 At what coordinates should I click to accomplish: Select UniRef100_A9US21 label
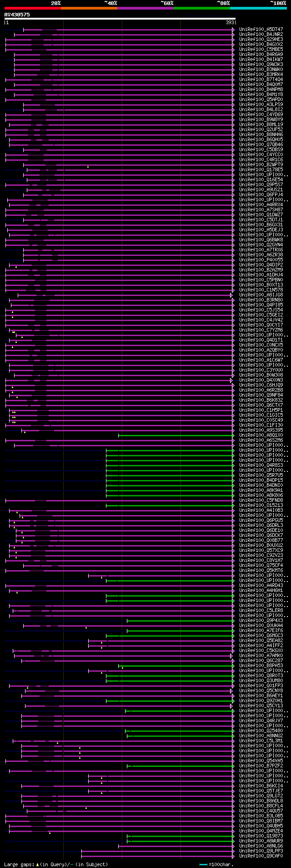pyautogui.click(x=261, y=190)
